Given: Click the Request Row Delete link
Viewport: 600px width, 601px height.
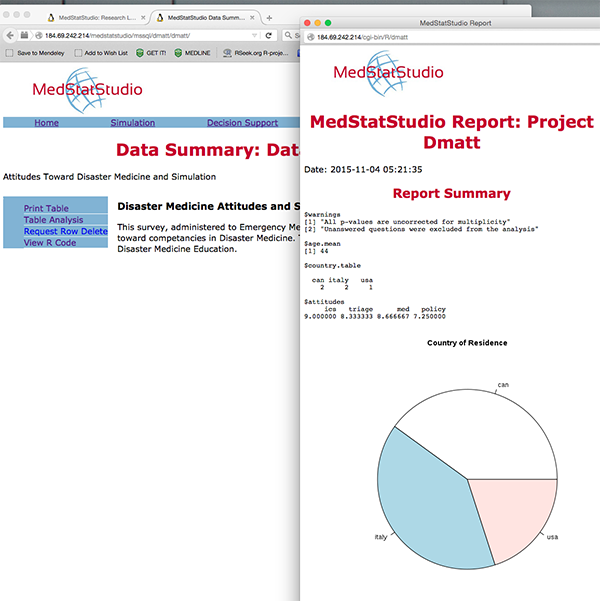Looking at the screenshot, I should (x=66, y=231).
